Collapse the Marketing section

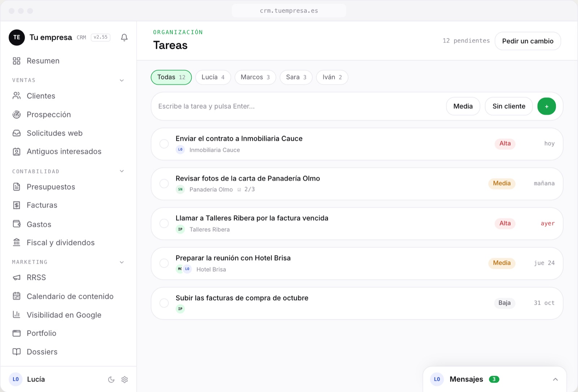coord(122,262)
